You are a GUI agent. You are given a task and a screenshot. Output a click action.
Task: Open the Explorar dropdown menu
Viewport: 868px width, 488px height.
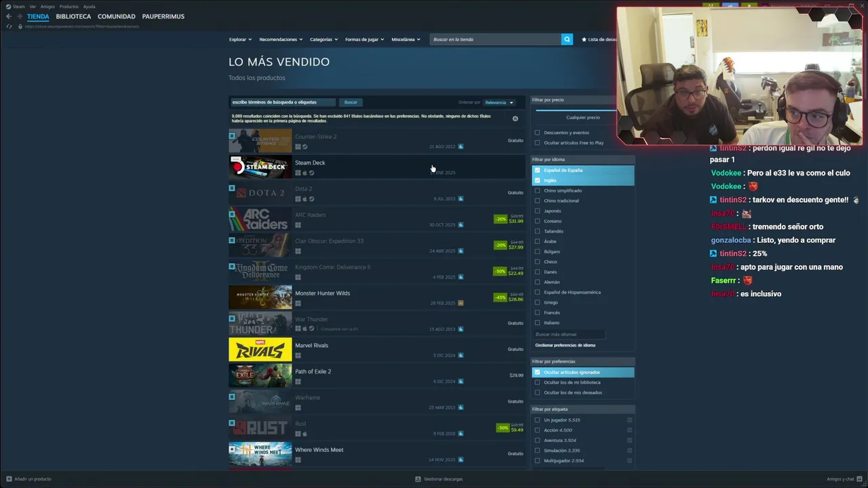(x=240, y=39)
